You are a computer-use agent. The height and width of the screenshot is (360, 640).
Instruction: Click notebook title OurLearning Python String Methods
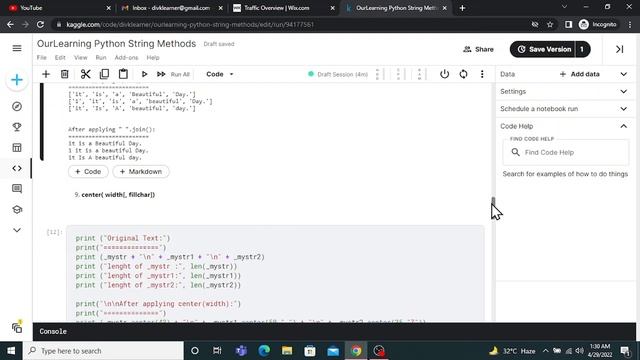116,44
